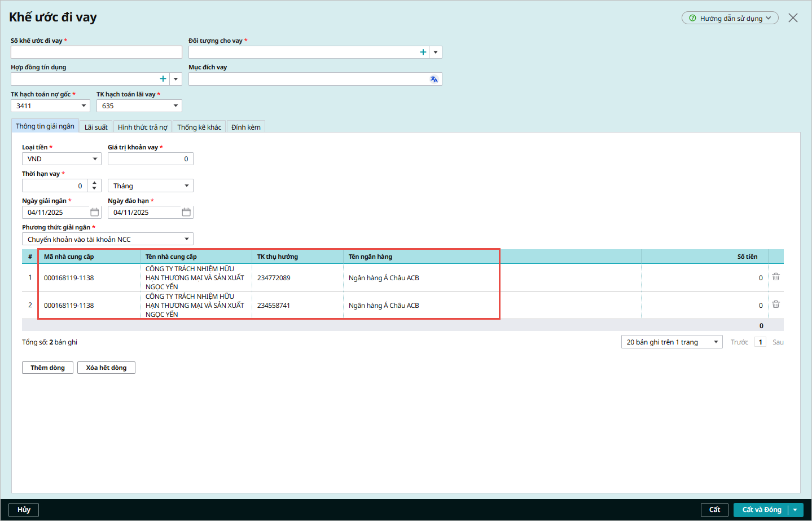812x521 pixels.
Task: Expand TK hạch toán nợ gốc dropdown
Action: (x=84, y=106)
